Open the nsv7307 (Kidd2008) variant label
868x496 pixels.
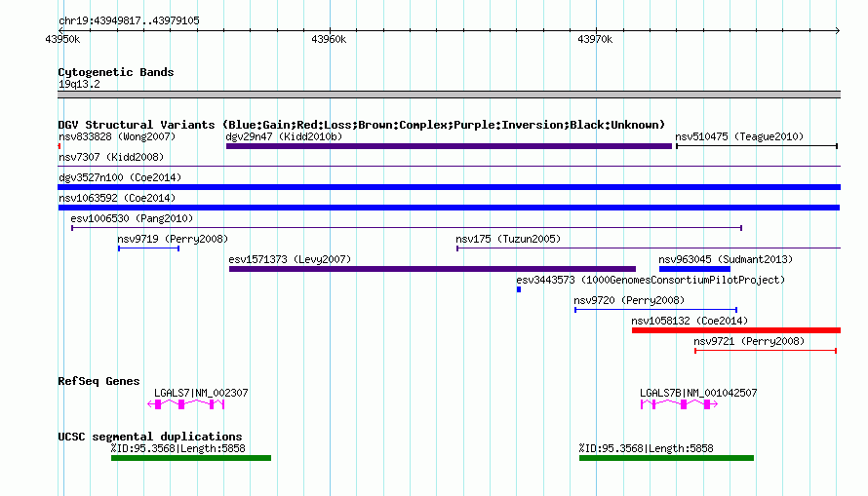111,157
